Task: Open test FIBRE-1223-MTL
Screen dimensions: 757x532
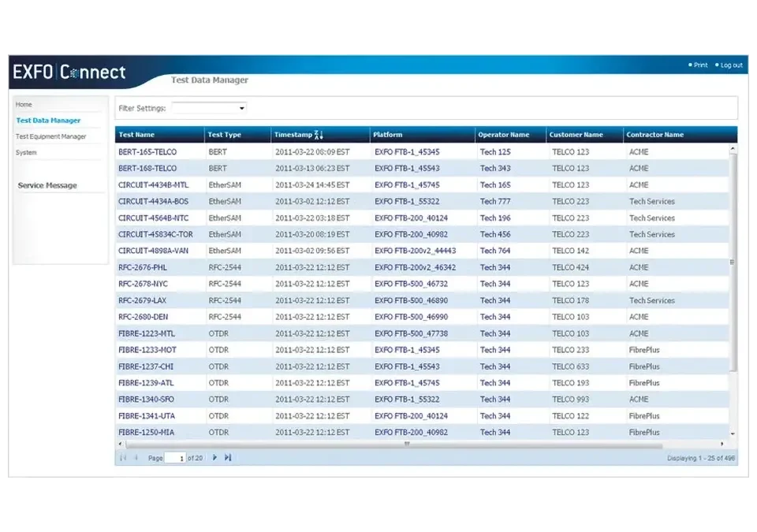Action: coord(147,333)
